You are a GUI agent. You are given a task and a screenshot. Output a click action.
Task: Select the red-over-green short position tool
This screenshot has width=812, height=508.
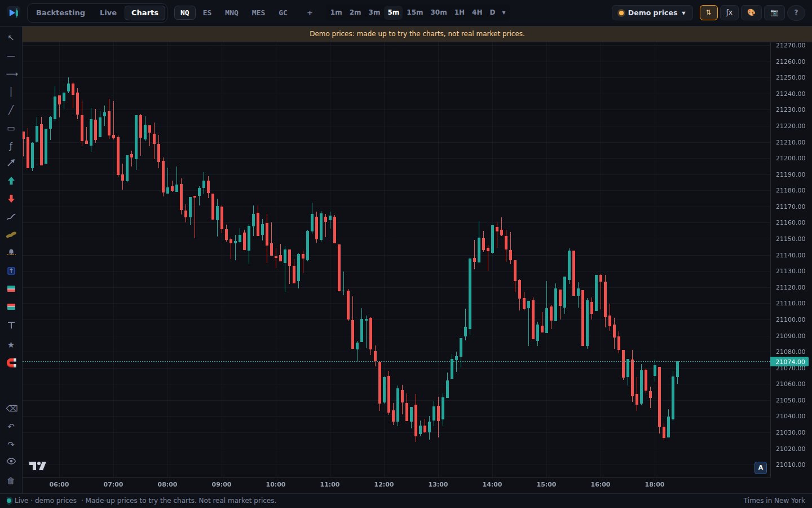coord(11,307)
